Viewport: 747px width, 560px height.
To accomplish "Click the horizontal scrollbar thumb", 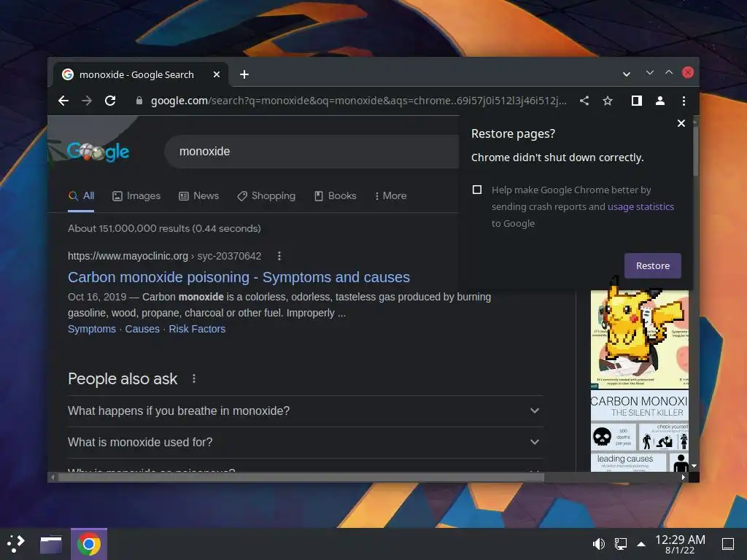I will (x=301, y=477).
